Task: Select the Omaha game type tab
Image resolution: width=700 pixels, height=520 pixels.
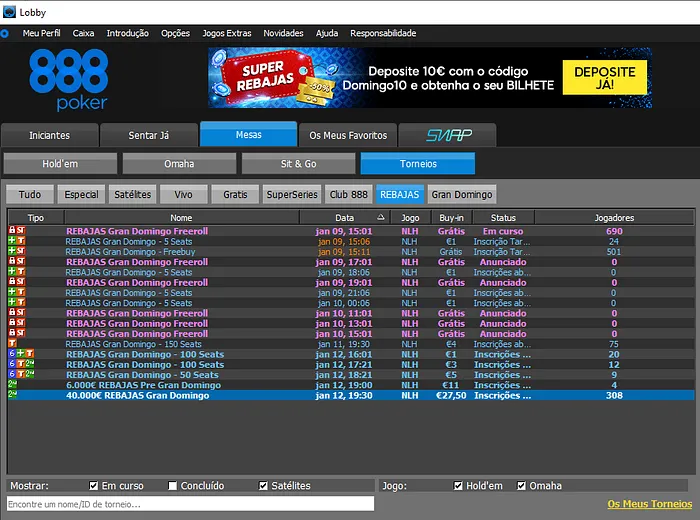Action: [179, 164]
